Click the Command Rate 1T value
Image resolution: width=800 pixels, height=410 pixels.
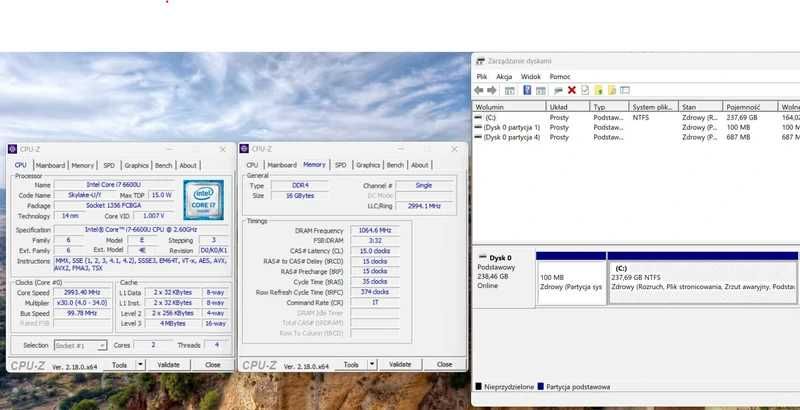(x=375, y=302)
